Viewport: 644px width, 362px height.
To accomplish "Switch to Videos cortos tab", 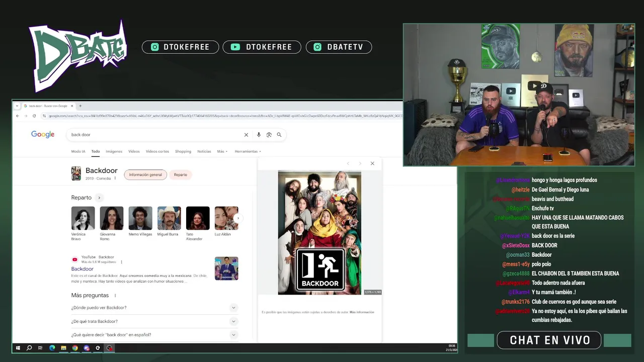I will coord(157,151).
